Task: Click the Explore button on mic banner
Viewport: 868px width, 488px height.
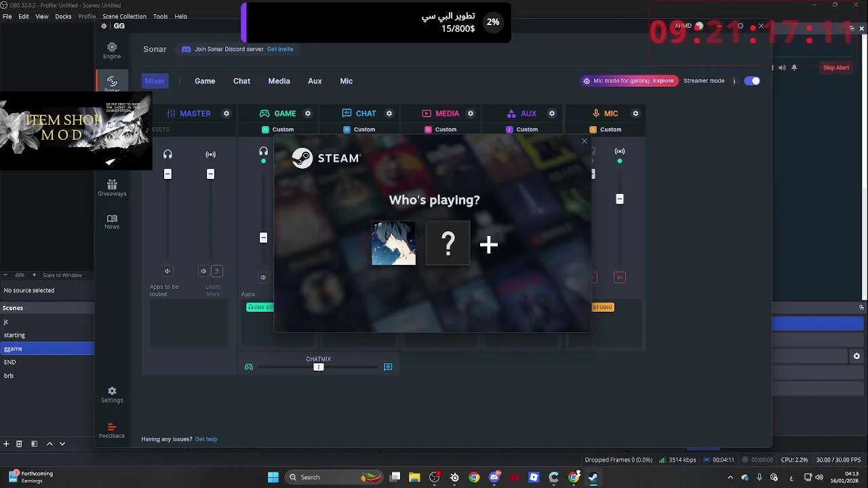Action: click(x=663, y=81)
